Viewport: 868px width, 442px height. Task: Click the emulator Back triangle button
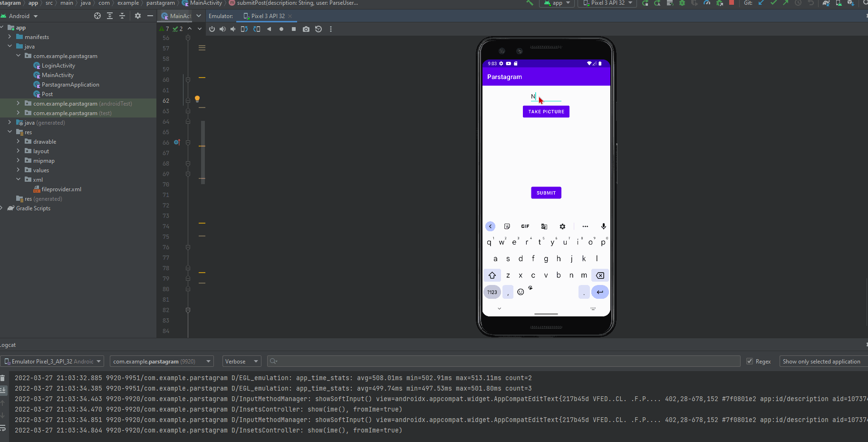(x=269, y=29)
